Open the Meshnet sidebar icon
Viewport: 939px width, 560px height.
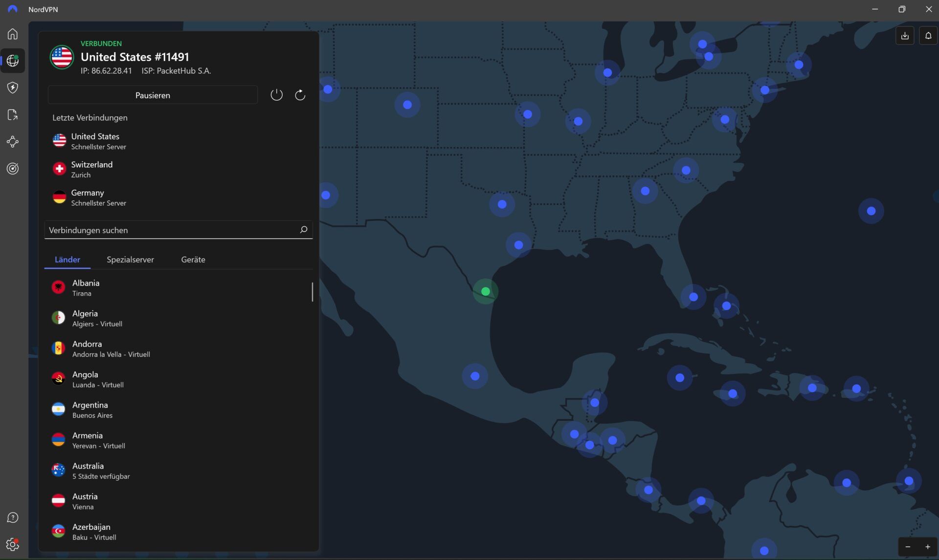(13, 142)
